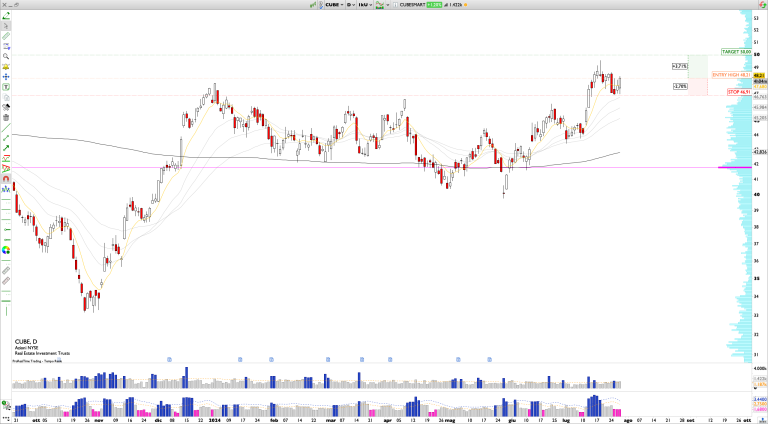Expand the chart style dropdown arrow

[386, 5]
